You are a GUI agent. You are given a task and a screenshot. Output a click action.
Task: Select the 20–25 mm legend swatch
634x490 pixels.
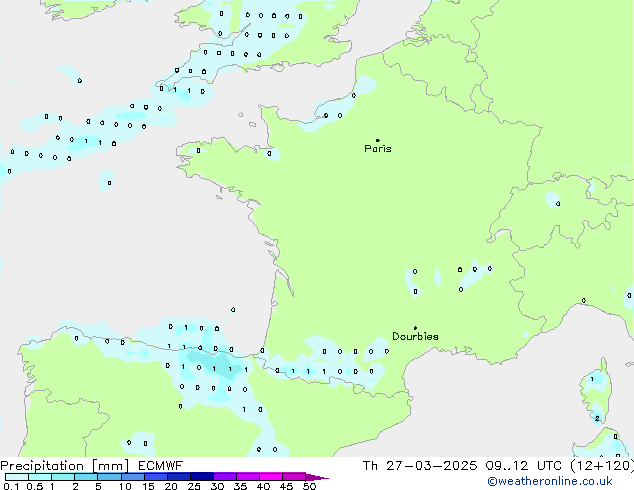click(179, 477)
